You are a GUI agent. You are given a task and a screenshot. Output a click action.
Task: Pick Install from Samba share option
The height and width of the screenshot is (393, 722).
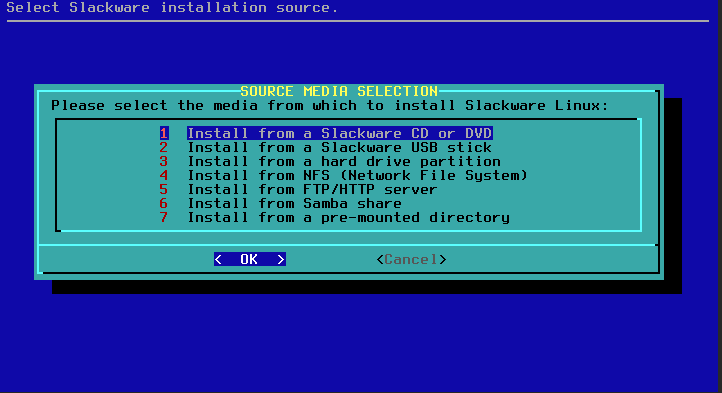(x=294, y=203)
